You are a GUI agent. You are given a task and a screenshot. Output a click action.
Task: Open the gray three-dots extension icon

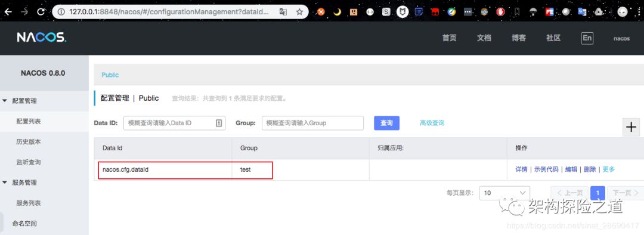(467, 12)
